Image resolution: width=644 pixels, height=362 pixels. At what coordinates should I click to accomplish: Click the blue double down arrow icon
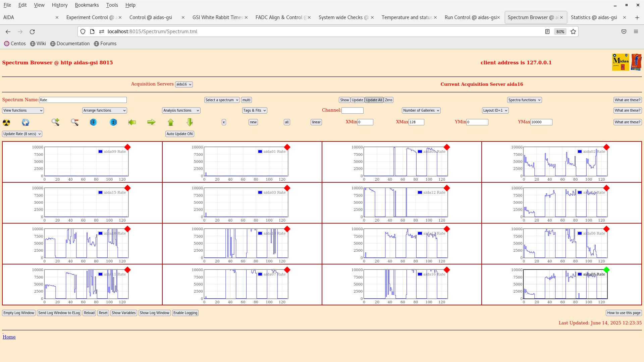(94, 122)
